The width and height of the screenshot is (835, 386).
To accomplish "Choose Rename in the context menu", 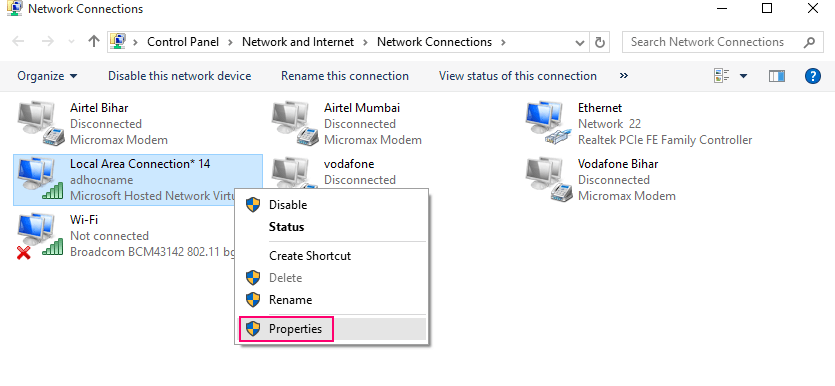I will [x=332, y=300].
